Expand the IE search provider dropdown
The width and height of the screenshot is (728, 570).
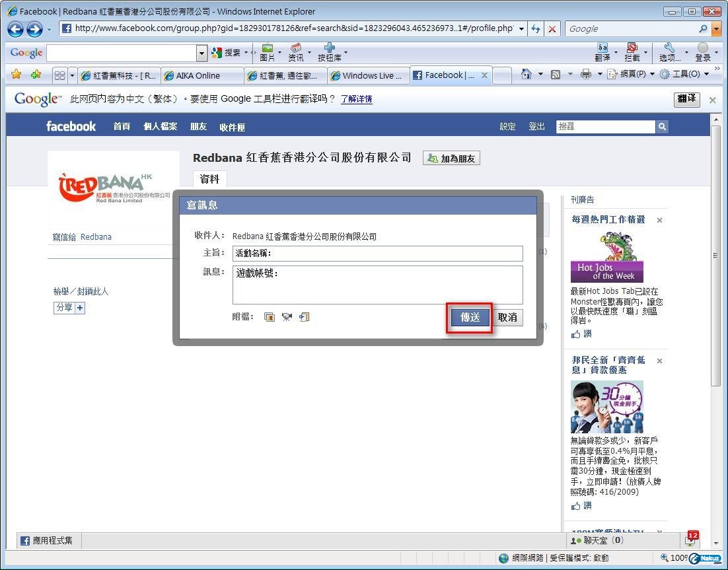tap(716, 29)
